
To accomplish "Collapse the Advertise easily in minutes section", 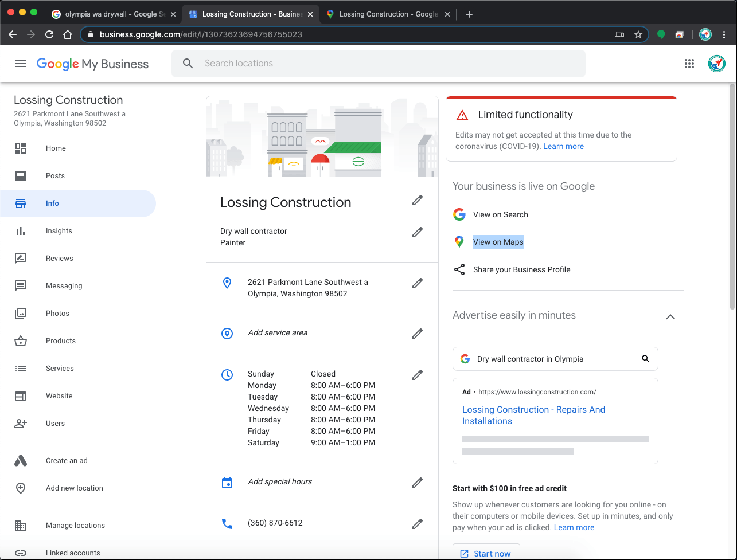I will (x=670, y=316).
